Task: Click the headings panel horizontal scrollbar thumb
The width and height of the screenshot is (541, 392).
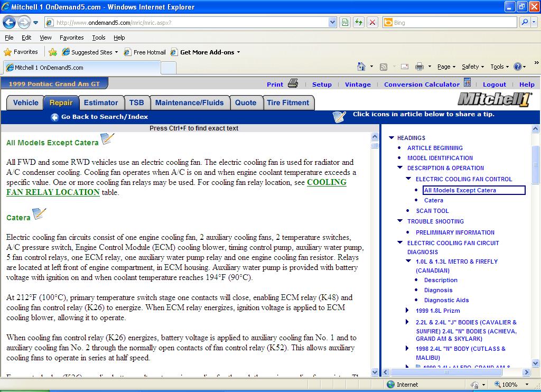Action: (446, 372)
